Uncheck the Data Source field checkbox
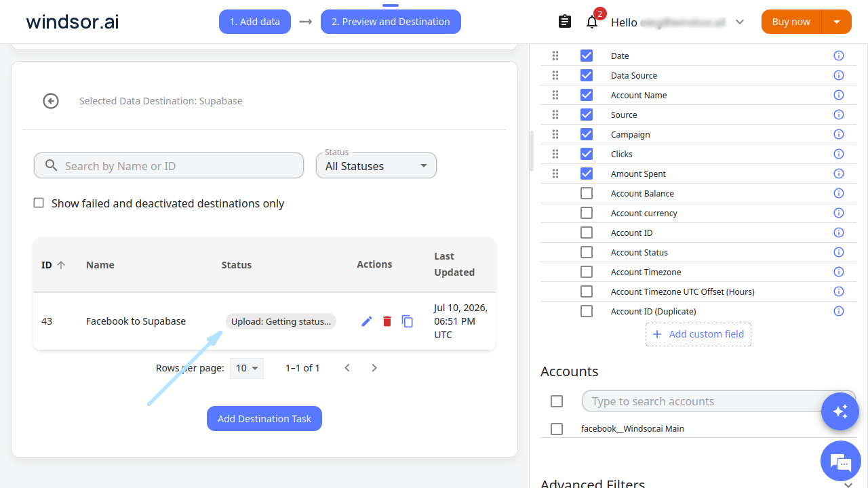The image size is (868, 488). point(587,75)
